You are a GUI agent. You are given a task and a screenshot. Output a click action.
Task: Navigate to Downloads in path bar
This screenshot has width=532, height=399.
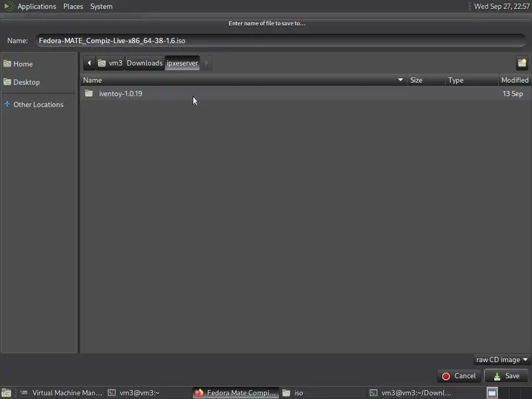tap(144, 63)
